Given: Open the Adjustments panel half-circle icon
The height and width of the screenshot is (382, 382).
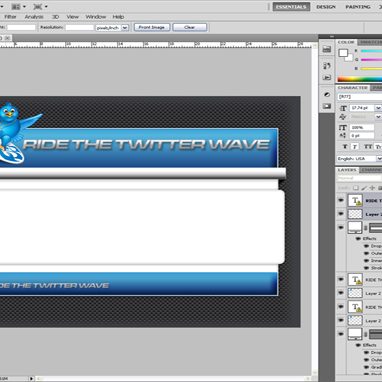Looking at the screenshot, I should click(x=327, y=95).
